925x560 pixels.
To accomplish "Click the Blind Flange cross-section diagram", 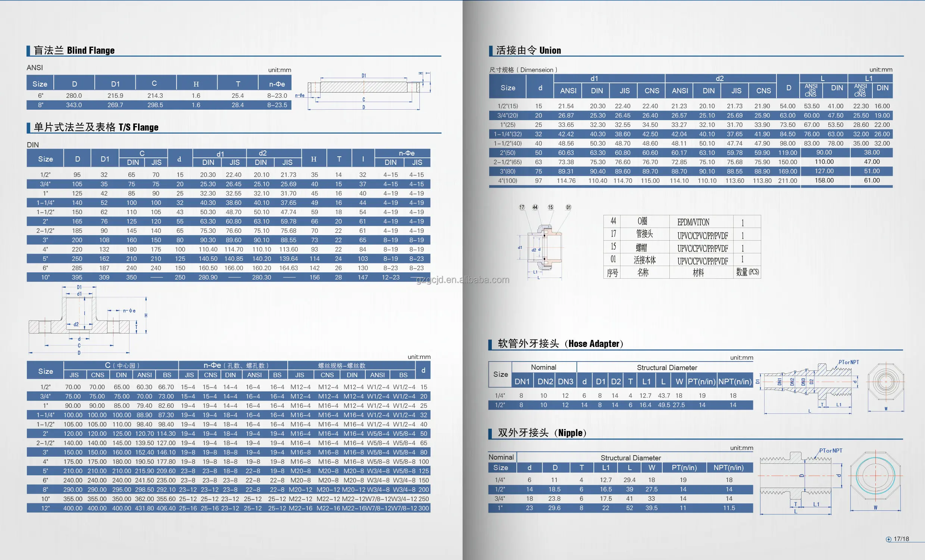I will (363, 88).
